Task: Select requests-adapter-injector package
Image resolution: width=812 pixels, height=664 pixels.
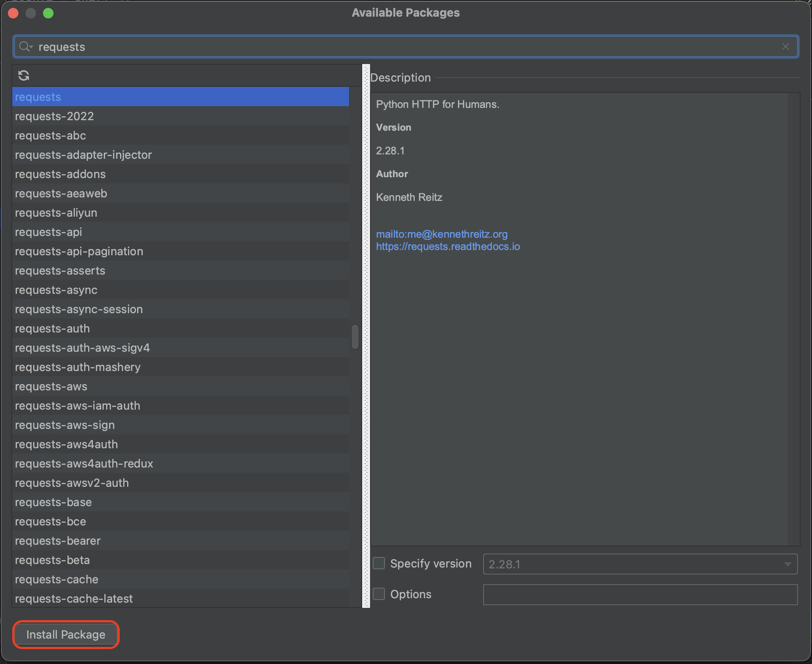Action: [181, 155]
